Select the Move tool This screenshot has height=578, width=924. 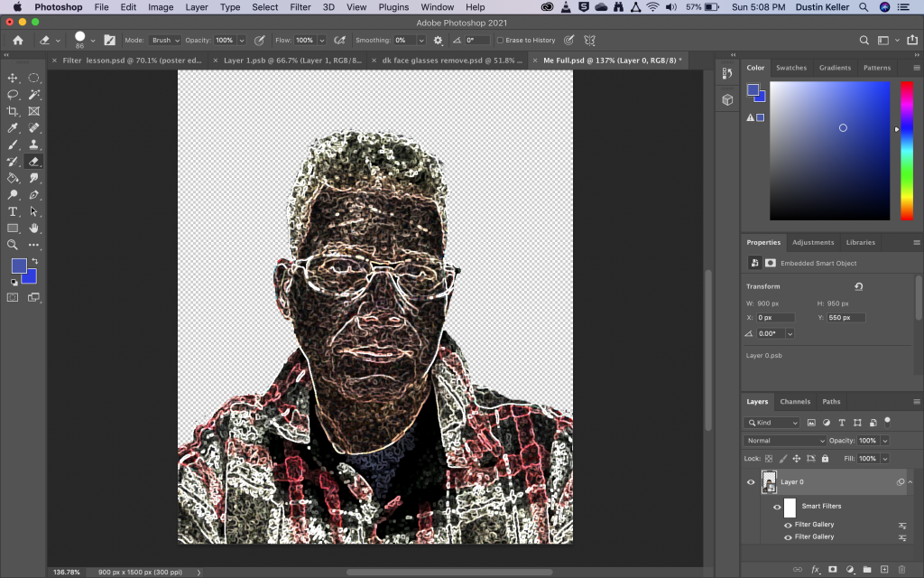click(x=13, y=79)
